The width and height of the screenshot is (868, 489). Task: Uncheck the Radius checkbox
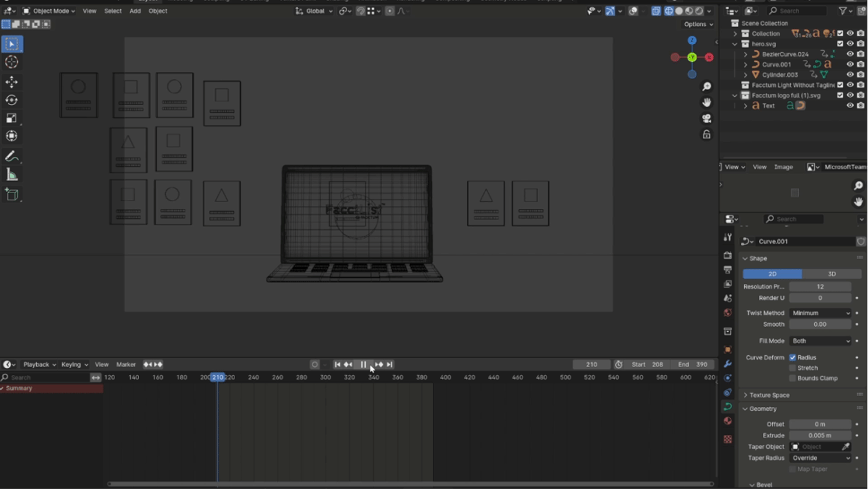(792, 358)
